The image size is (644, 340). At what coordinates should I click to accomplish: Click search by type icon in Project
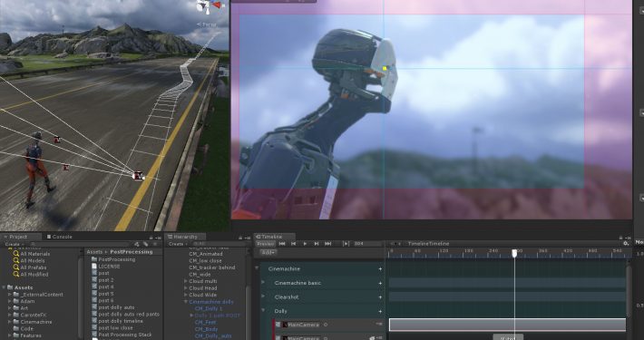coord(137,244)
